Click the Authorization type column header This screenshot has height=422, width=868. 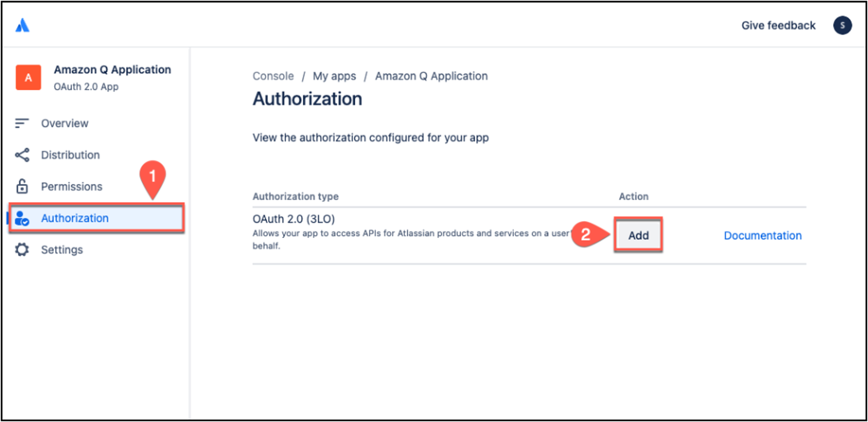coord(296,196)
